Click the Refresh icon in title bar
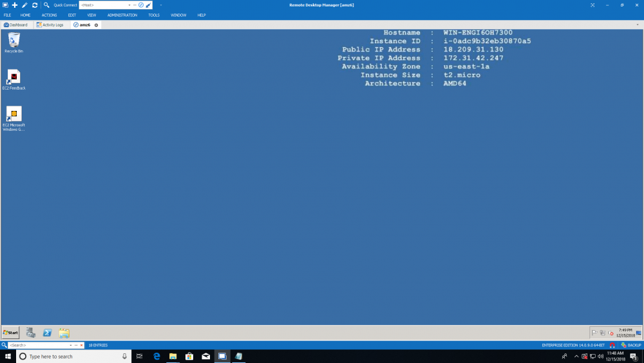This screenshot has height=363, width=644. pyautogui.click(x=34, y=5)
